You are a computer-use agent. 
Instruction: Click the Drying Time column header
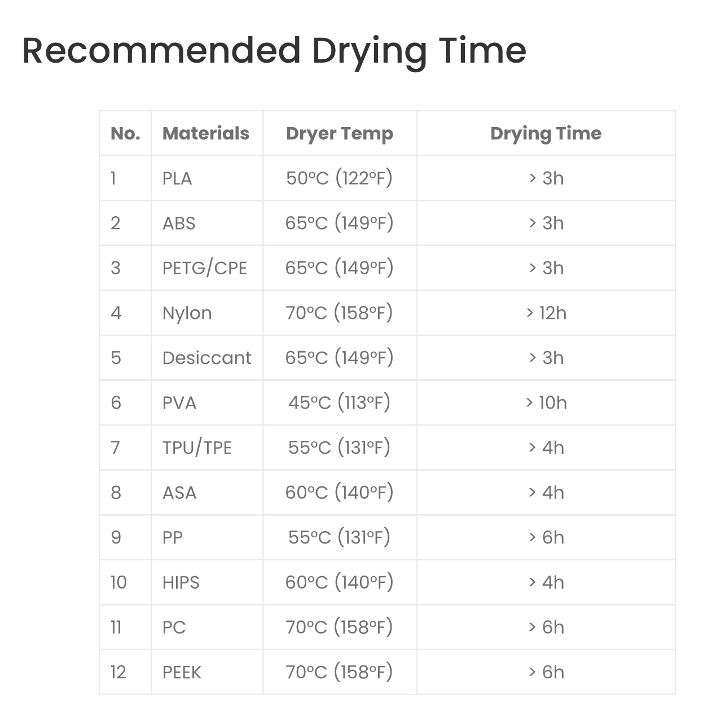546,134
